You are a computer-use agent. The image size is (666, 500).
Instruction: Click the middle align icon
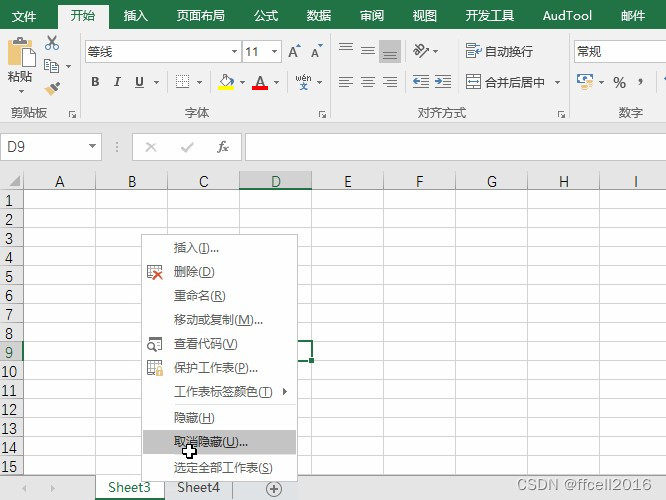[368, 51]
